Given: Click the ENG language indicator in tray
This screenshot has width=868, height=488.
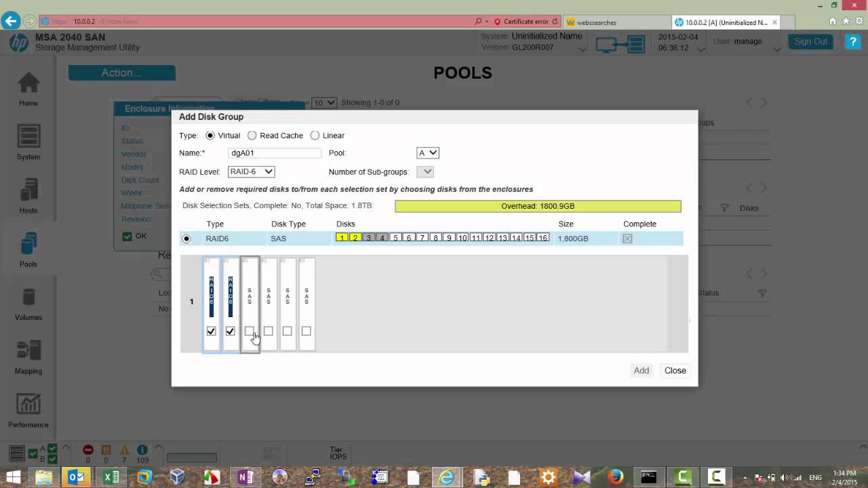Looking at the screenshot, I should coord(816,478).
